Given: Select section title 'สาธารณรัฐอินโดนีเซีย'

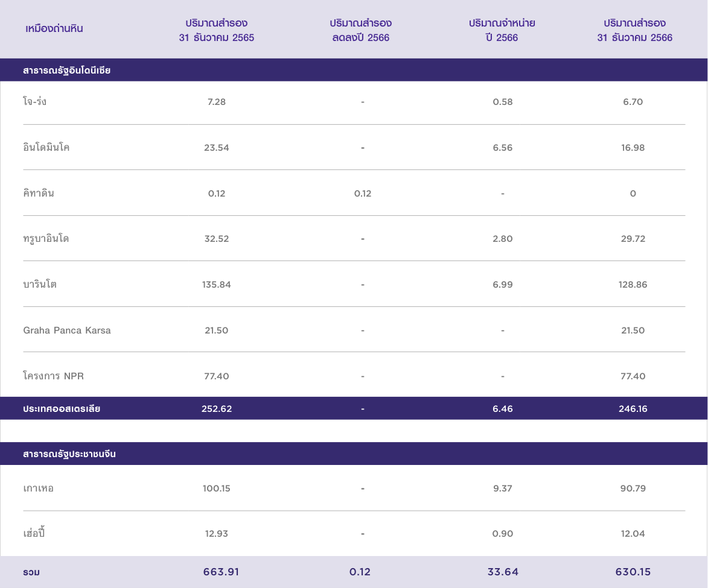Looking at the screenshot, I should pos(67,71).
